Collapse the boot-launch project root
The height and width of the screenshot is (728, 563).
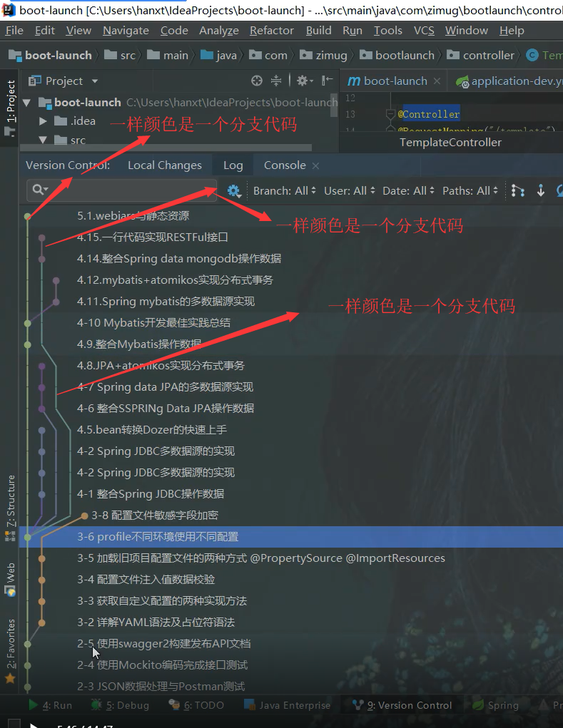pos(27,103)
